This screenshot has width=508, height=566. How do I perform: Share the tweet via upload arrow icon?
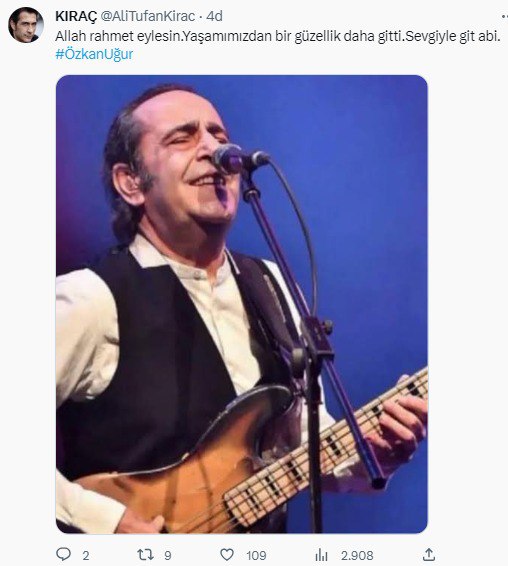[x=429, y=554]
